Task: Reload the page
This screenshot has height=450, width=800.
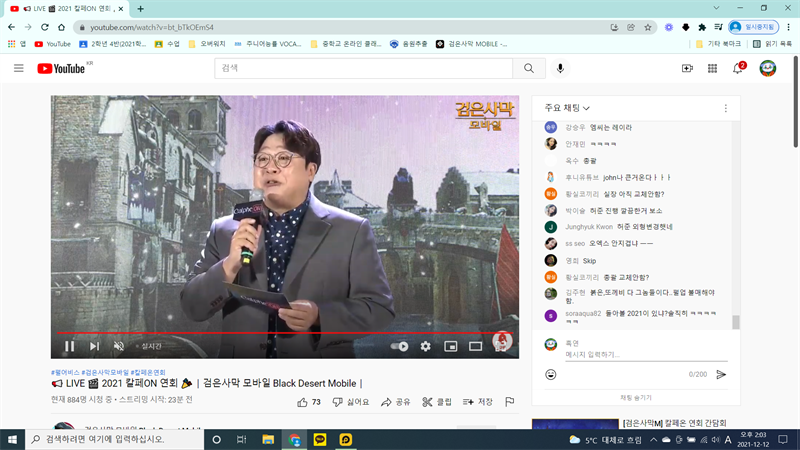Action: [45, 27]
